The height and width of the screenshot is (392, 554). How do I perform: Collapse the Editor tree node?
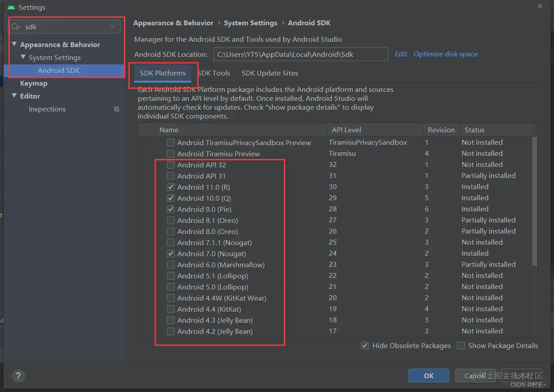[x=14, y=96]
